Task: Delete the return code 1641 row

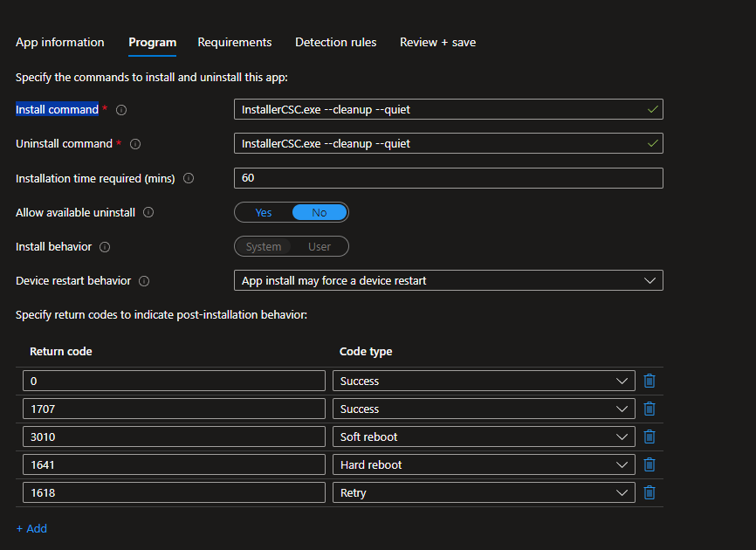Action: click(649, 464)
